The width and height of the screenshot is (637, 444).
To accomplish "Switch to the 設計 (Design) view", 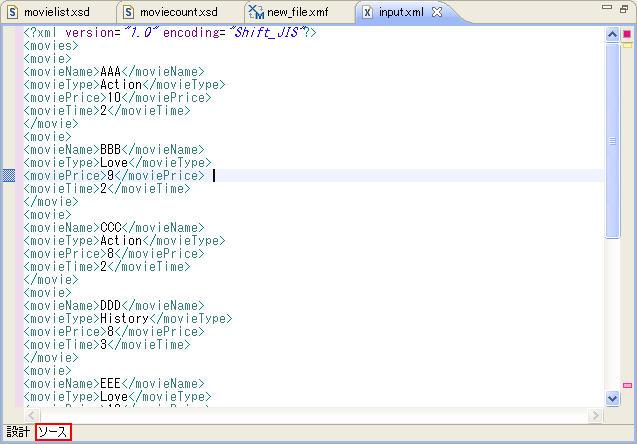I will [17, 433].
